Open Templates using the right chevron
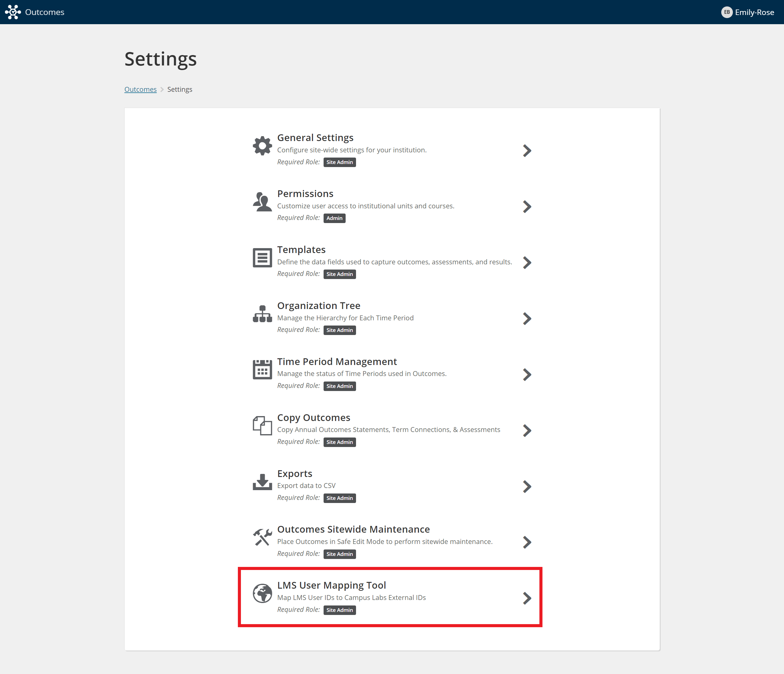784x674 pixels. [527, 263]
